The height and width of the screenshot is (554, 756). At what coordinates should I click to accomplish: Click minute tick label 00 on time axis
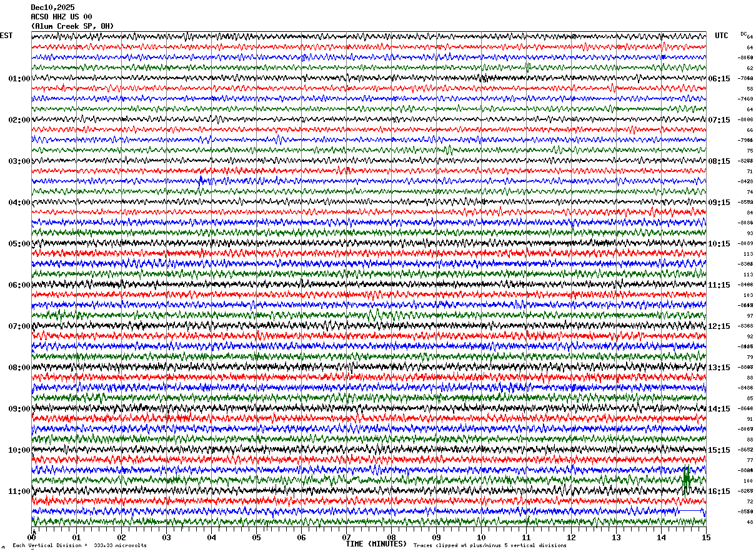point(32,537)
